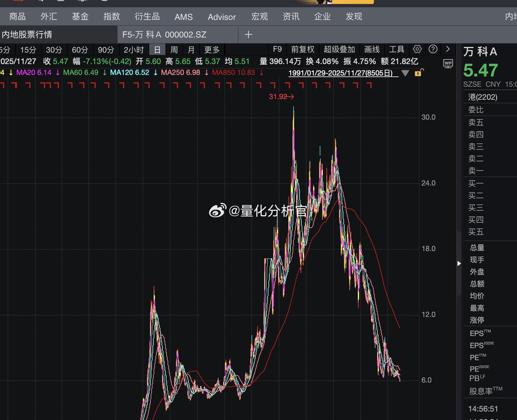
Task: Switch to 内地股票行情 tab
Action: 59,34
